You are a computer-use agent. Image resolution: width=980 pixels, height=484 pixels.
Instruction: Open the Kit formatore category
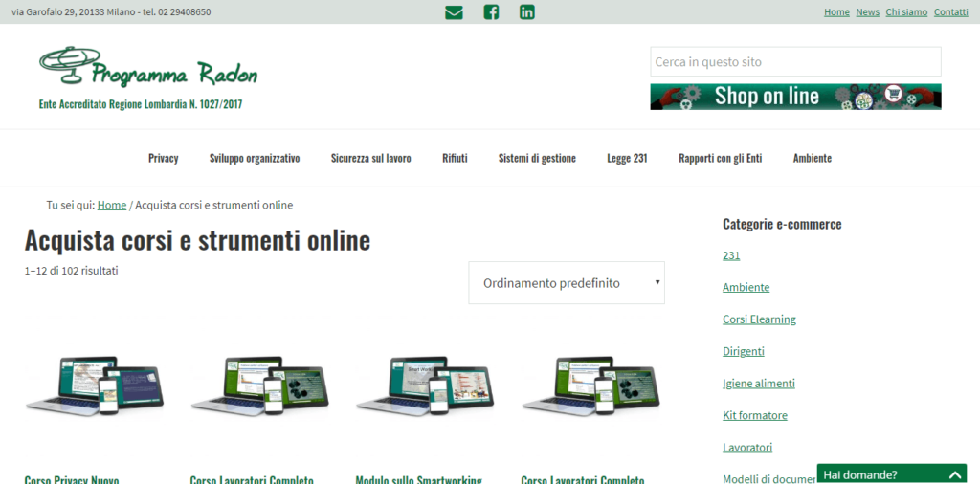[754, 415]
